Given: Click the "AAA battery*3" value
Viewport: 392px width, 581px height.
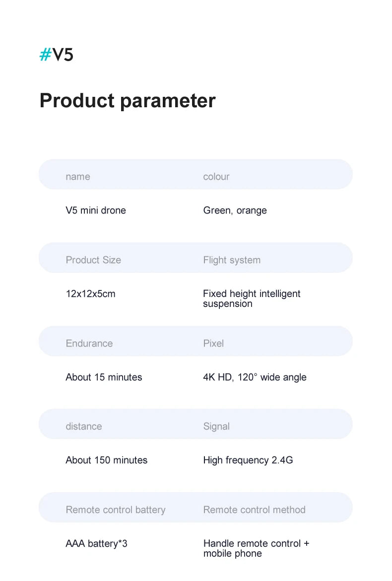Looking at the screenshot, I should click(97, 544).
